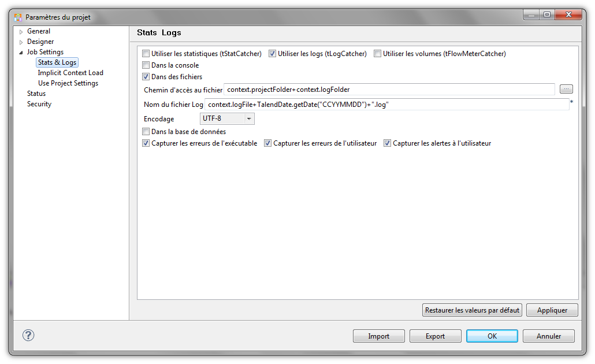
Task: Click the help question mark icon
Action: pyautogui.click(x=28, y=335)
